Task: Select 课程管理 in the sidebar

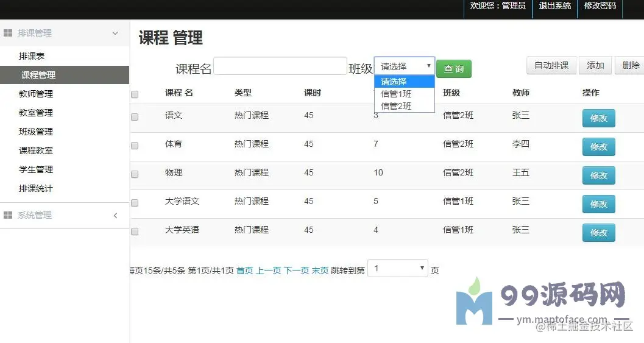Action: (65, 75)
